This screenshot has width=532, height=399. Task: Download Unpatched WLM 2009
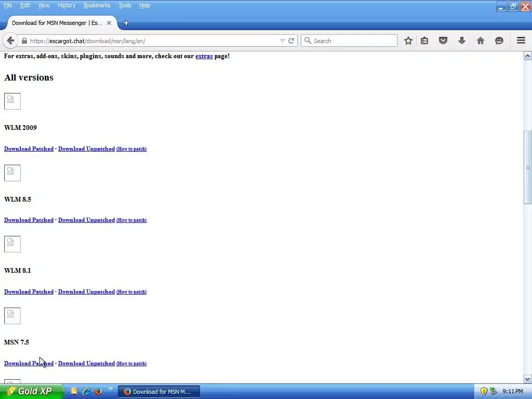(87, 149)
